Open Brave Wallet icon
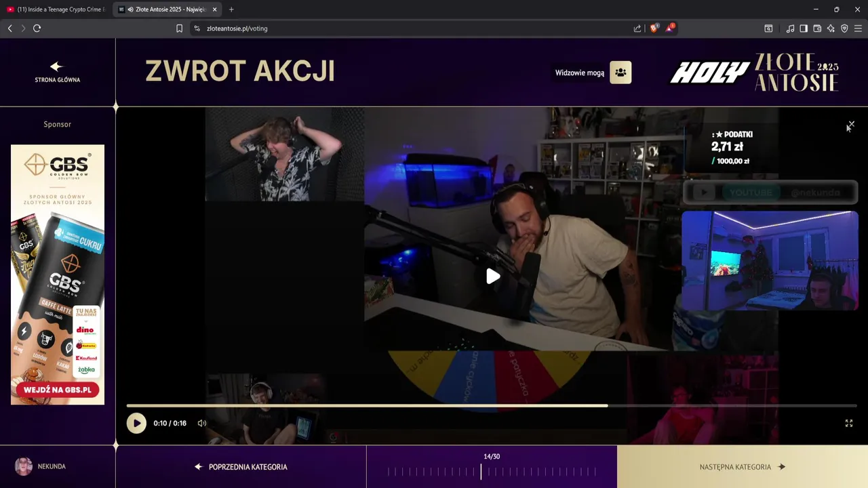Image resolution: width=868 pixels, height=488 pixels. 817,28
